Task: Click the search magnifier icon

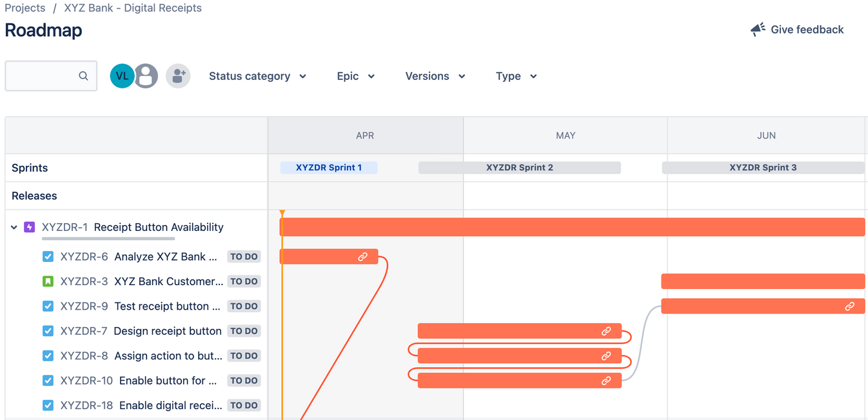Action: point(83,76)
